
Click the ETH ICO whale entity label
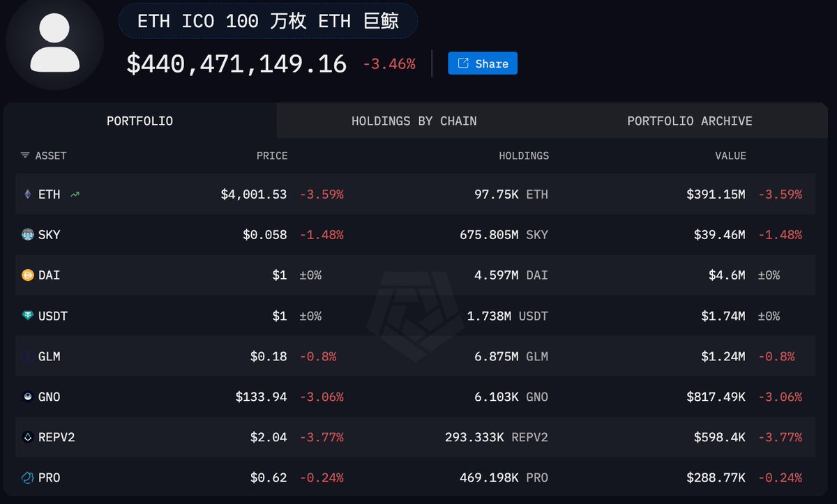[268, 21]
